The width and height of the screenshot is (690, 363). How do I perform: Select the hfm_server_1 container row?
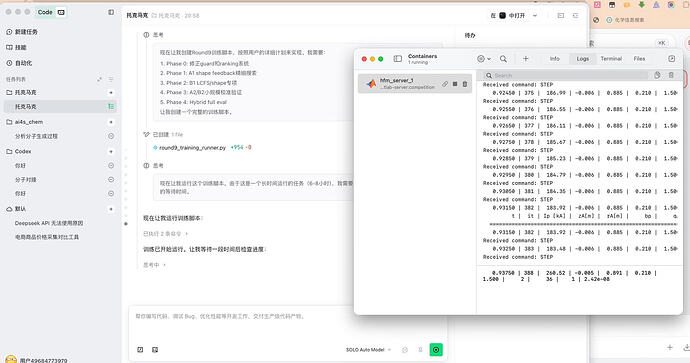(x=415, y=84)
